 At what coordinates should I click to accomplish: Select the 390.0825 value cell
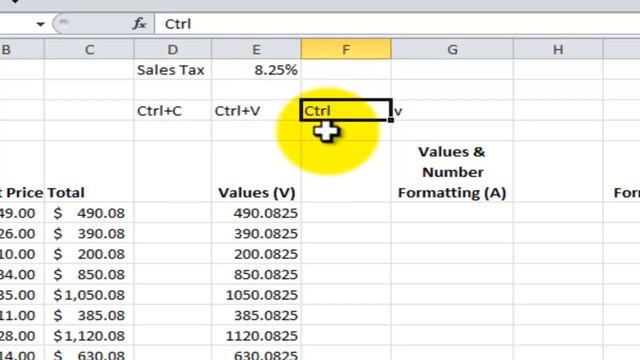(x=256, y=233)
